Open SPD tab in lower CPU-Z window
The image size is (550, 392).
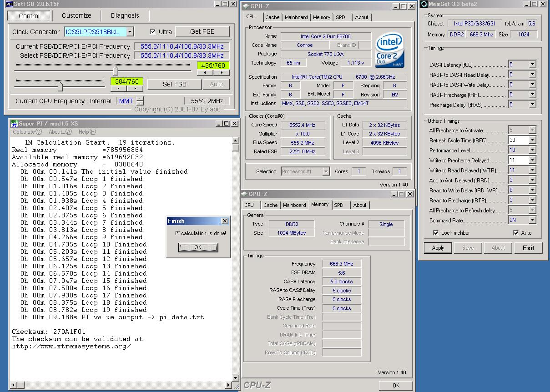(339, 205)
